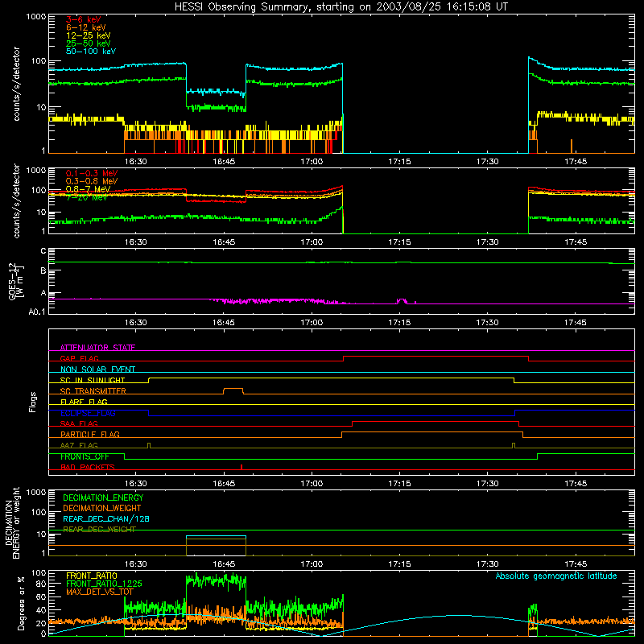Select the ECLIPSE_FLAG label
This screenshot has width=644, height=644.
point(88,413)
